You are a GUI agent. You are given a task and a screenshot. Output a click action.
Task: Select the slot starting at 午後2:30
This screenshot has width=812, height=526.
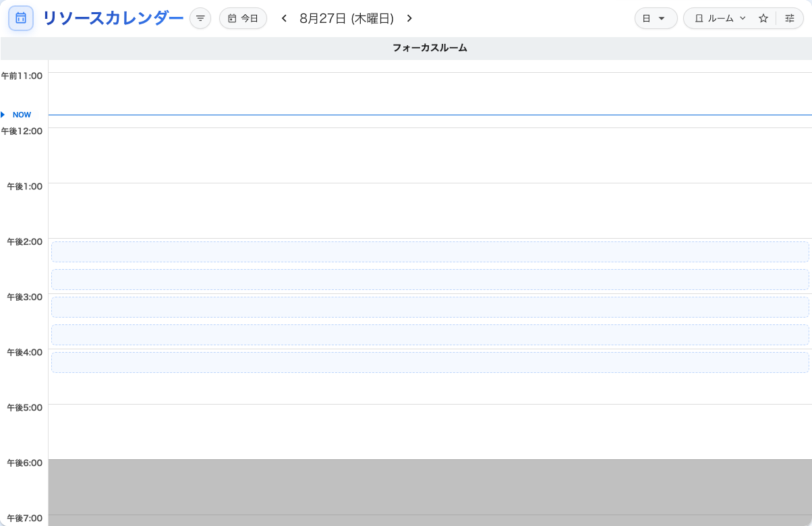[430, 279]
